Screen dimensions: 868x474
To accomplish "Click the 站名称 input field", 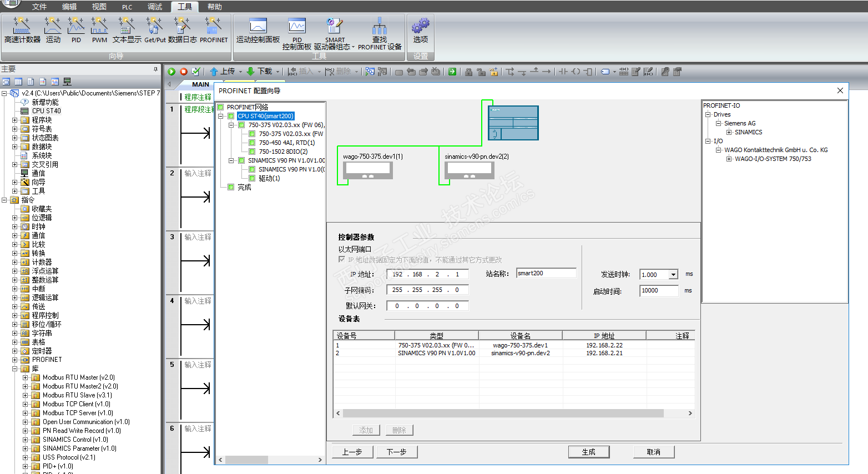I will pos(546,273).
